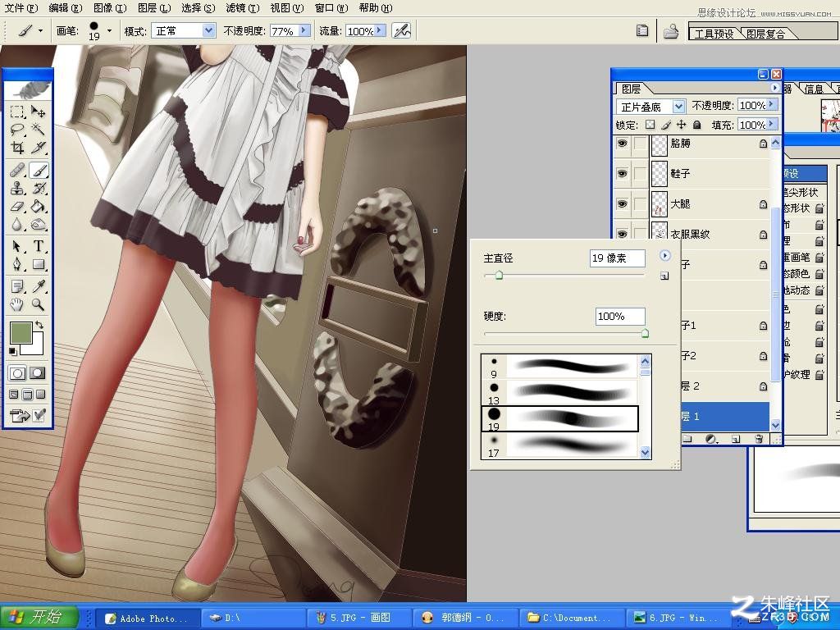Select the Zoom tool
Image resolution: width=840 pixels, height=630 pixels.
pos(38,304)
